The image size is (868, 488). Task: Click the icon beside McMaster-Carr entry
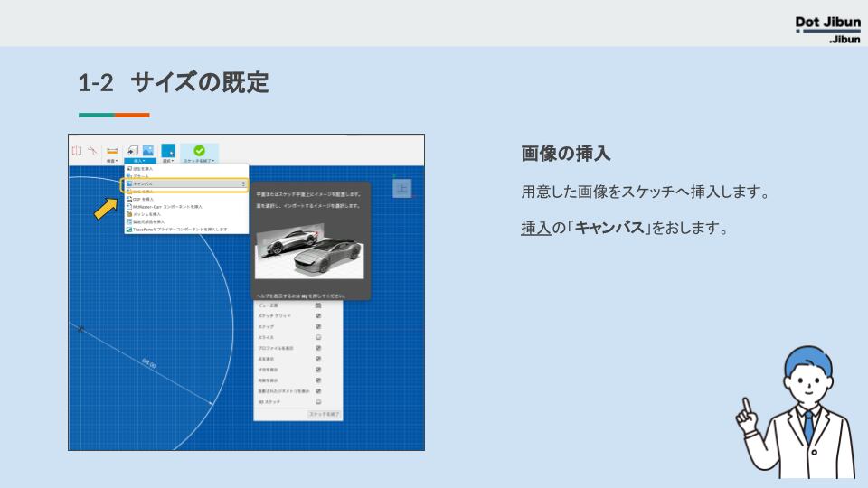point(129,206)
